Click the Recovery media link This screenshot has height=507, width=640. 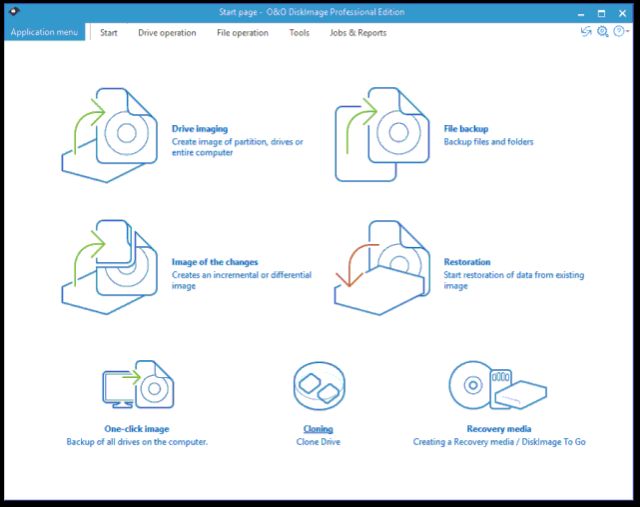click(499, 429)
